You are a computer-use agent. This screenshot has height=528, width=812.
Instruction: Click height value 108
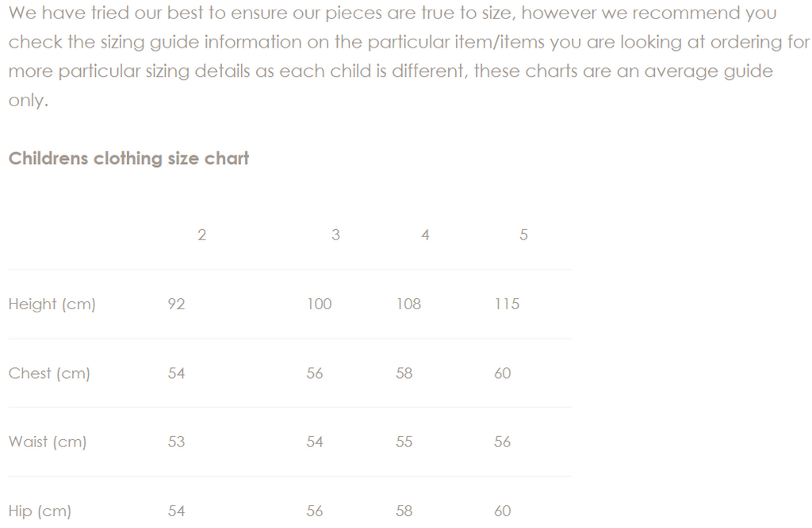point(408,304)
